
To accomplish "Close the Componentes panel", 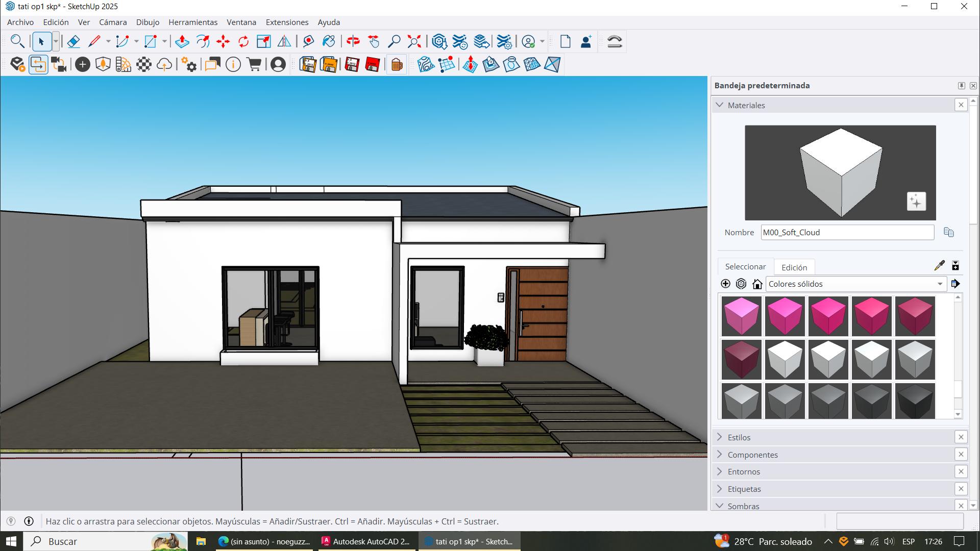I will (961, 455).
